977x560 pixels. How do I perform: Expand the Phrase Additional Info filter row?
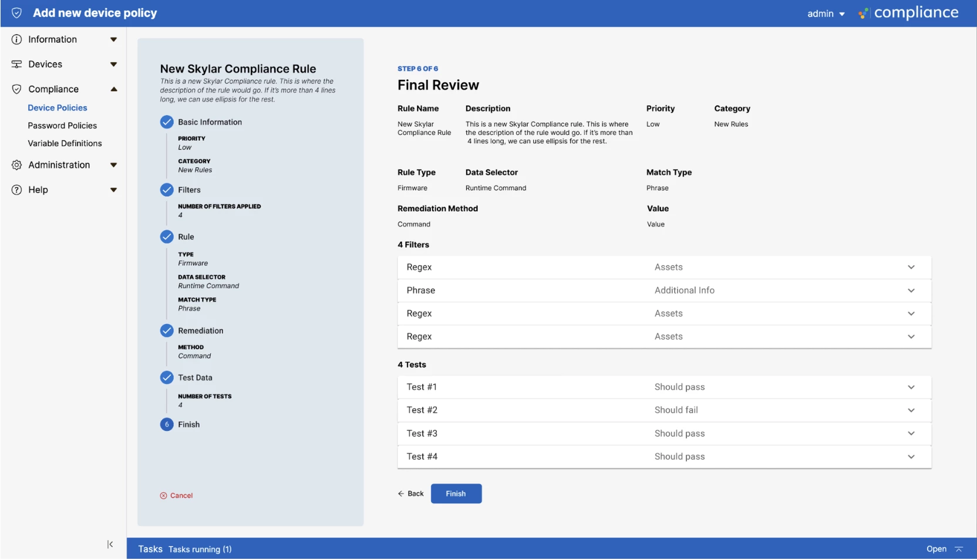pos(664,291)
